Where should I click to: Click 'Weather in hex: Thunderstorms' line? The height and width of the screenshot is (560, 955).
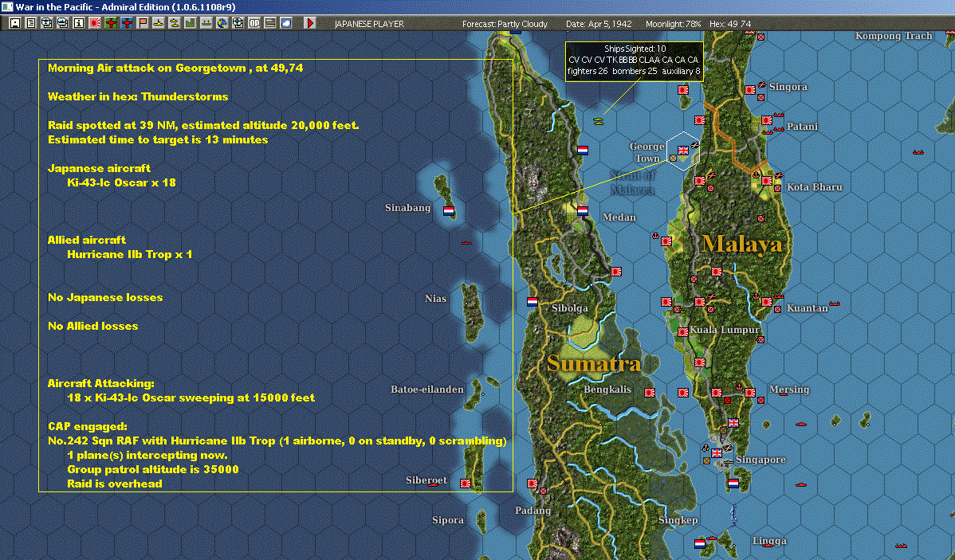tap(138, 96)
